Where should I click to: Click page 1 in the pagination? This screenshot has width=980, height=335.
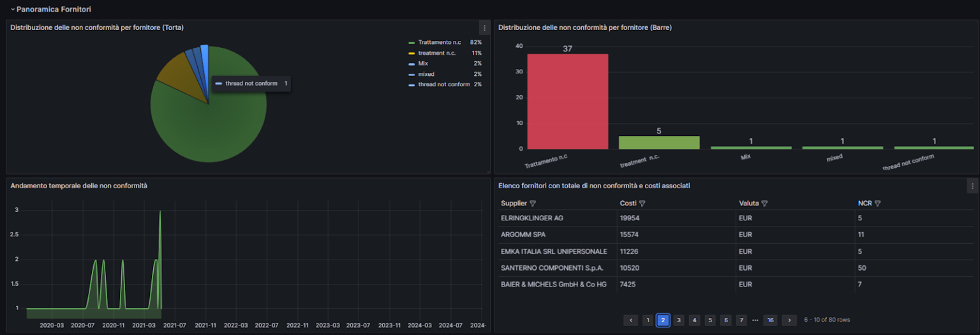[648, 320]
